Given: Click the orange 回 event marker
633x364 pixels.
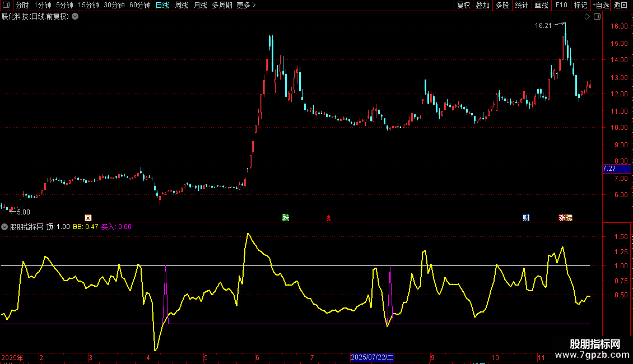Looking at the screenshot, I should [88, 218].
